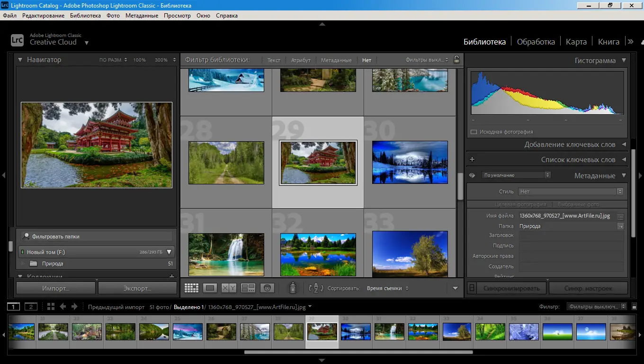Switch to the Обработка module
644x364 pixels.
(536, 41)
